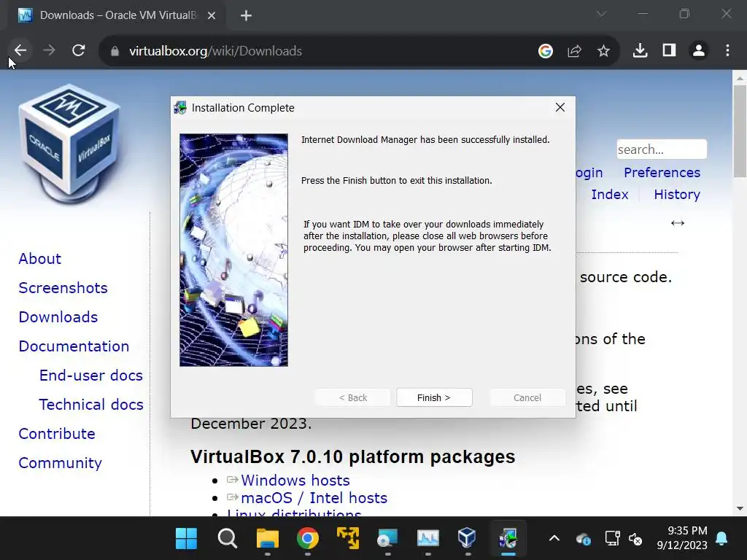Open Chrome three-dot menu
747x560 pixels.
coord(727,50)
